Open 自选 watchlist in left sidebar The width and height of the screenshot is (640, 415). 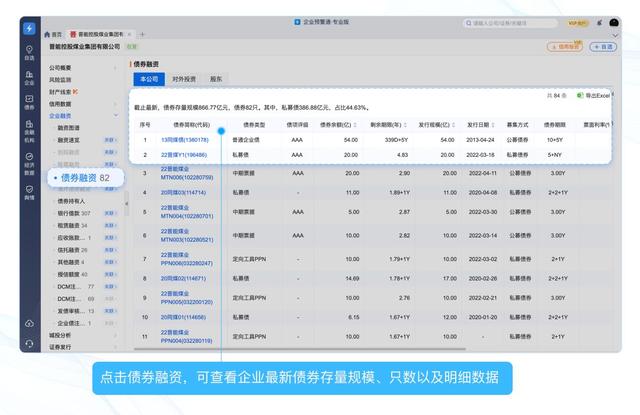(x=29, y=53)
